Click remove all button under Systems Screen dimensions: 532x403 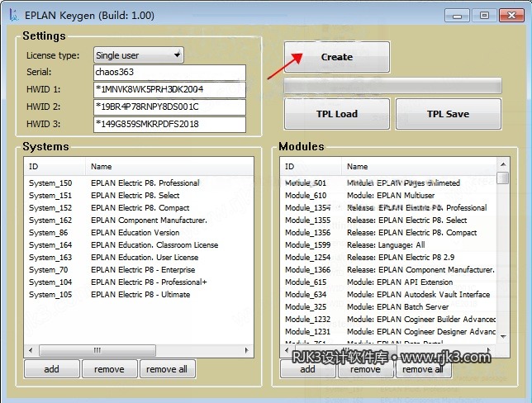(167, 369)
